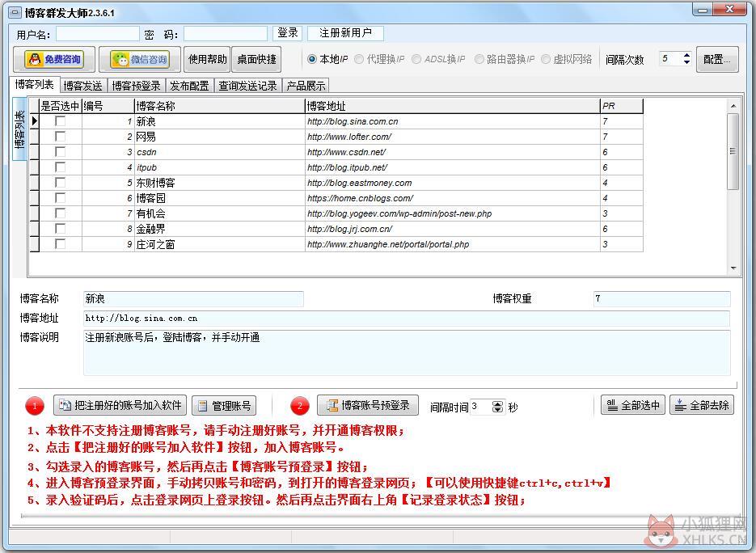This screenshot has width=756, height=553.
Task: Click 全部去除 deselect all button
Action: tap(702, 405)
